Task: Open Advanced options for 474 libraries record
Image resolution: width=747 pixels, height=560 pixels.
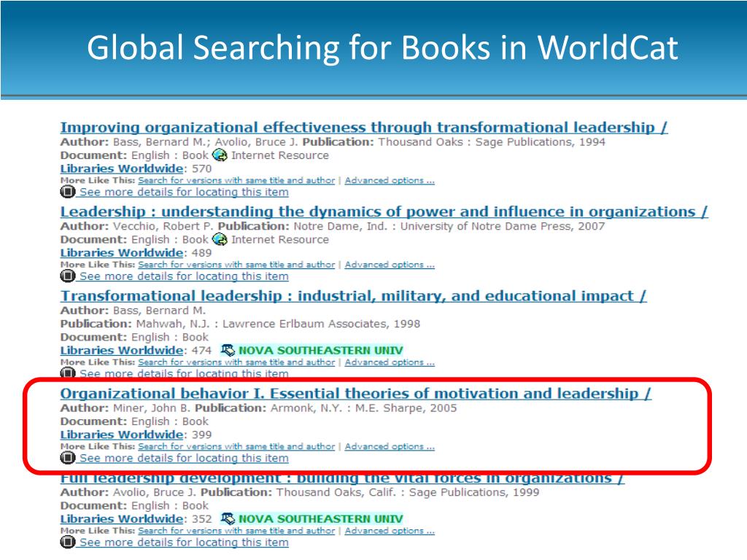Action: 390,363
